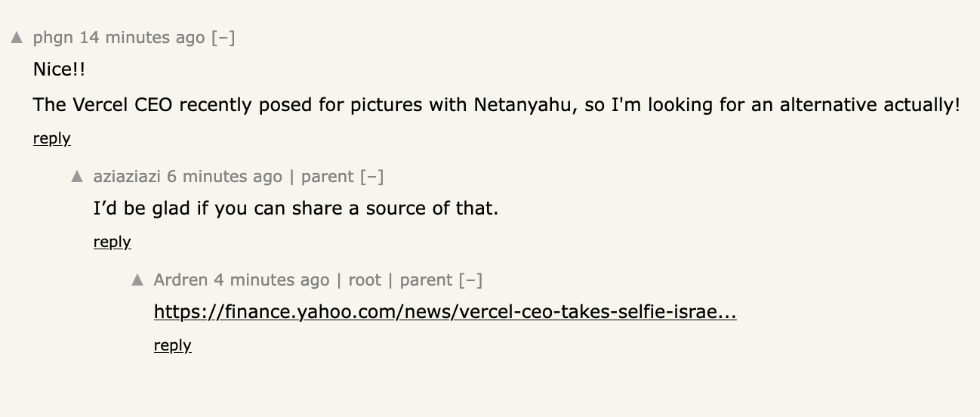Open the '4 minutes ago' permalink

click(272, 280)
